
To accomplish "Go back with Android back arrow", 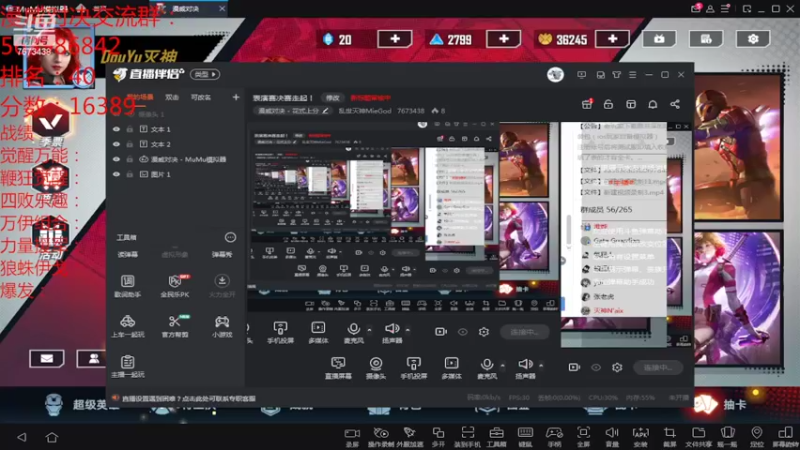I will pyautogui.click(x=22, y=437).
